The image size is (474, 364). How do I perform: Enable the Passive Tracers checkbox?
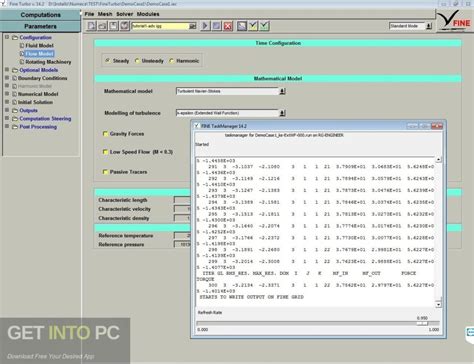105,172
